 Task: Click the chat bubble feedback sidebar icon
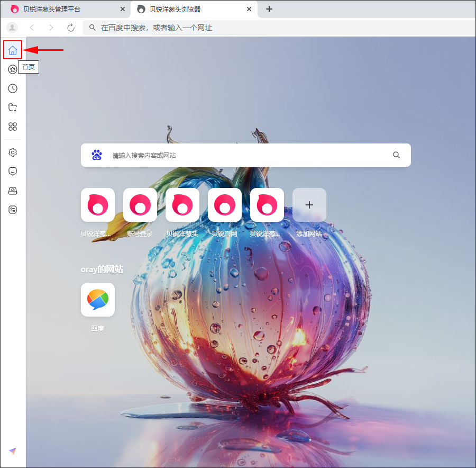(13, 172)
